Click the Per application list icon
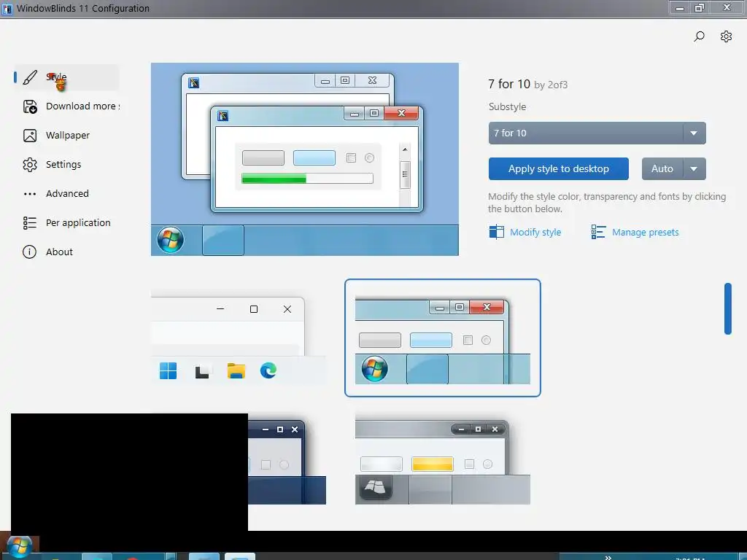The width and height of the screenshot is (747, 560). [29, 223]
